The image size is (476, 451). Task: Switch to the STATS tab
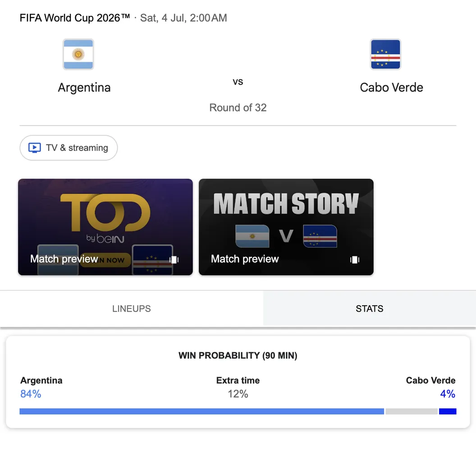click(370, 308)
